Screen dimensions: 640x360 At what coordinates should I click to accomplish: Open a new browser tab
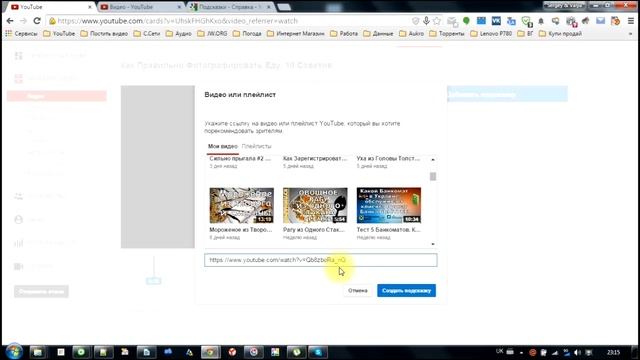284,7
